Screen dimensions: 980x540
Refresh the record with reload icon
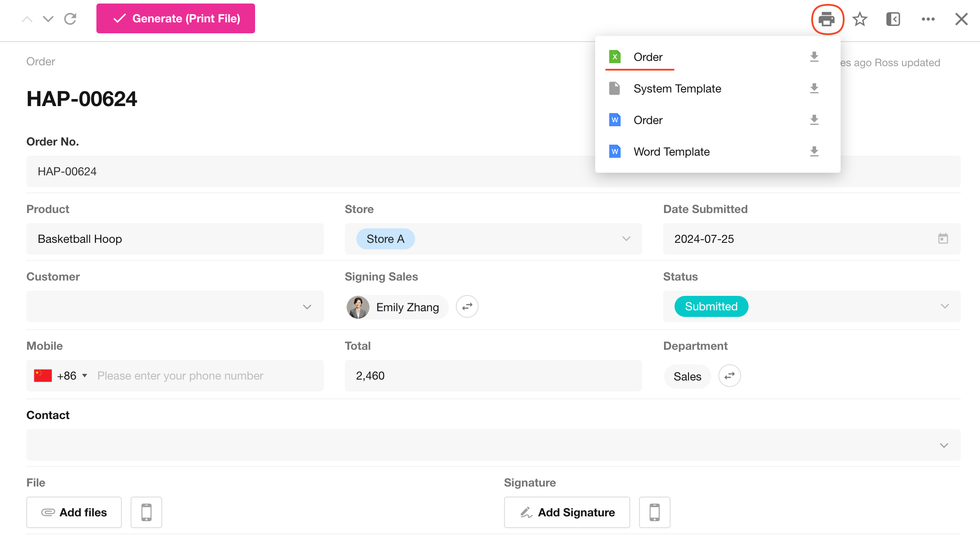71,19
